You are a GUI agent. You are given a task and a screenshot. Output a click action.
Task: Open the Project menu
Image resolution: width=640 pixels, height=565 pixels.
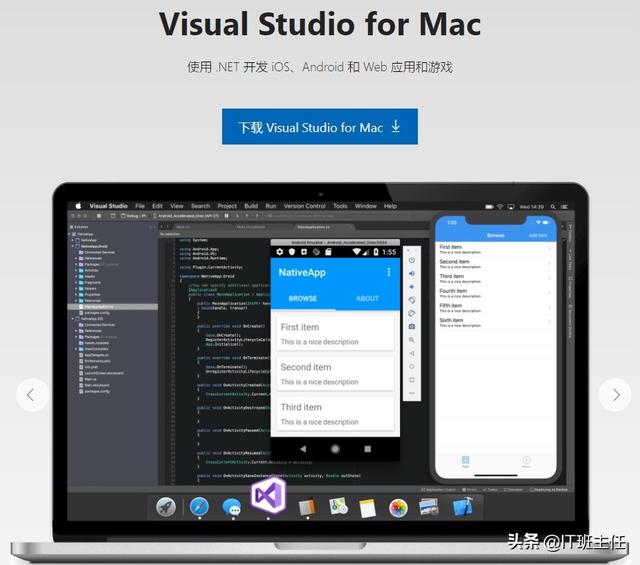[x=227, y=206]
